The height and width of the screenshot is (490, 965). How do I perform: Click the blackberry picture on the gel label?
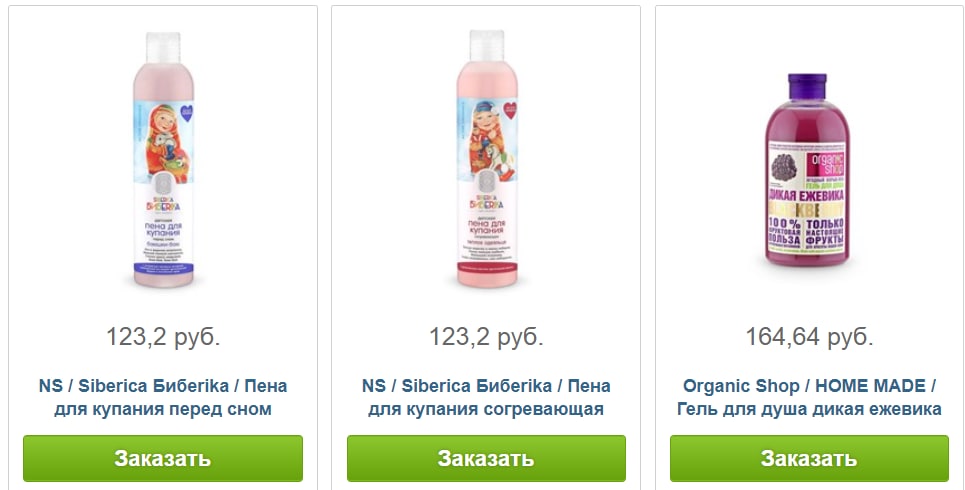[x=784, y=166]
